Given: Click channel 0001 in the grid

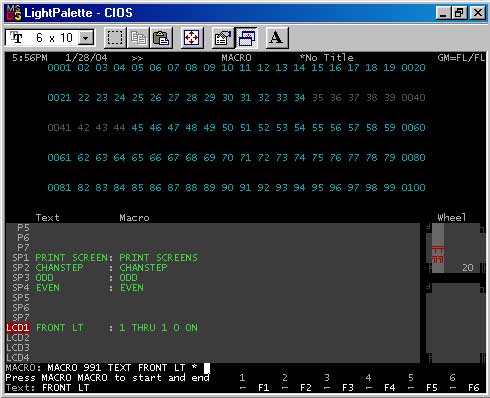Looking at the screenshot, I should (59, 68).
